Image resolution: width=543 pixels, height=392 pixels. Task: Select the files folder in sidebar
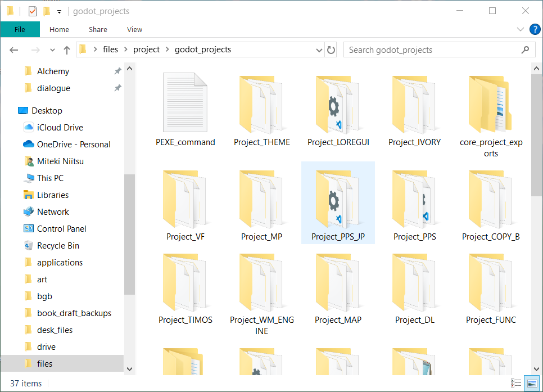coord(62,363)
